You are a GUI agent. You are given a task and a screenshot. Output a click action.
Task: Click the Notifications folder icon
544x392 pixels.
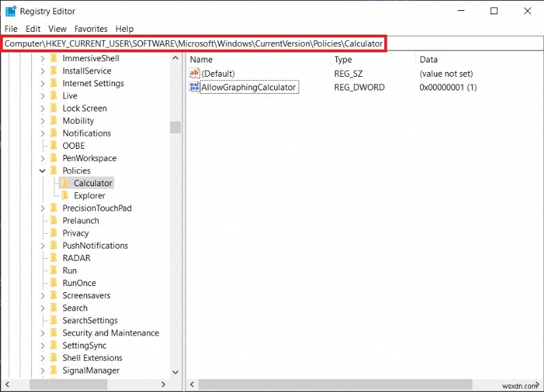[x=54, y=133]
